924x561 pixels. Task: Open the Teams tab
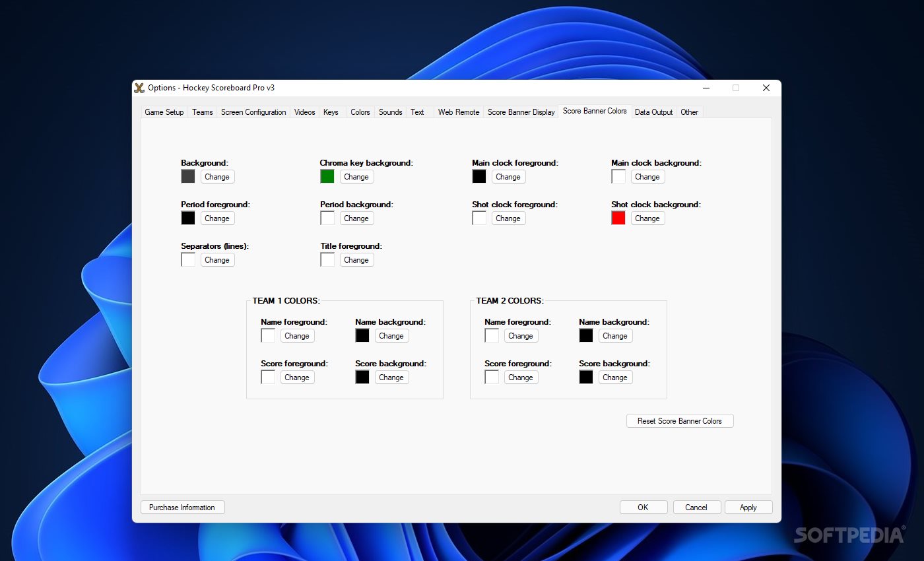point(203,112)
